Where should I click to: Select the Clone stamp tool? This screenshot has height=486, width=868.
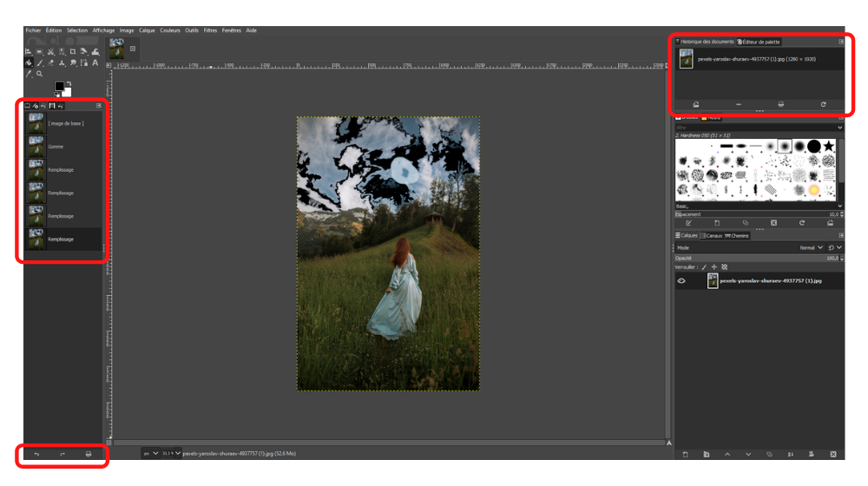(x=62, y=62)
